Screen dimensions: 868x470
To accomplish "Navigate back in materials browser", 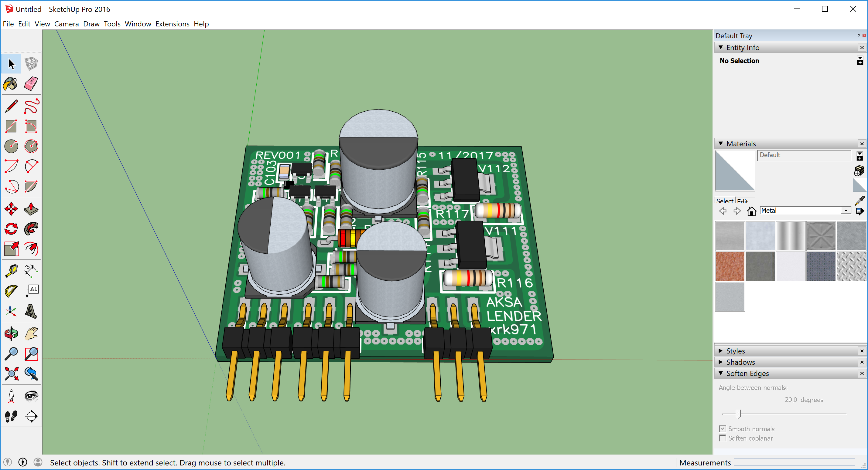I will pyautogui.click(x=723, y=211).
